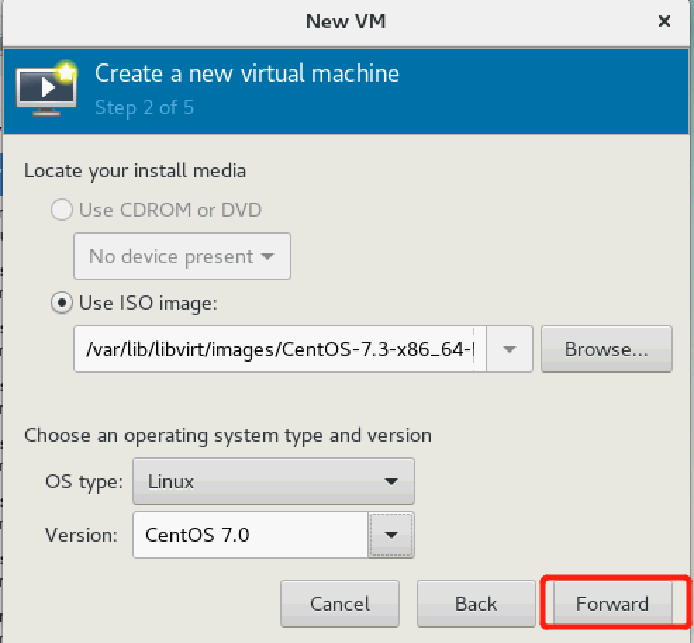Close the New VM dialog
Screen dimensions: 694x643
(664, 20)
